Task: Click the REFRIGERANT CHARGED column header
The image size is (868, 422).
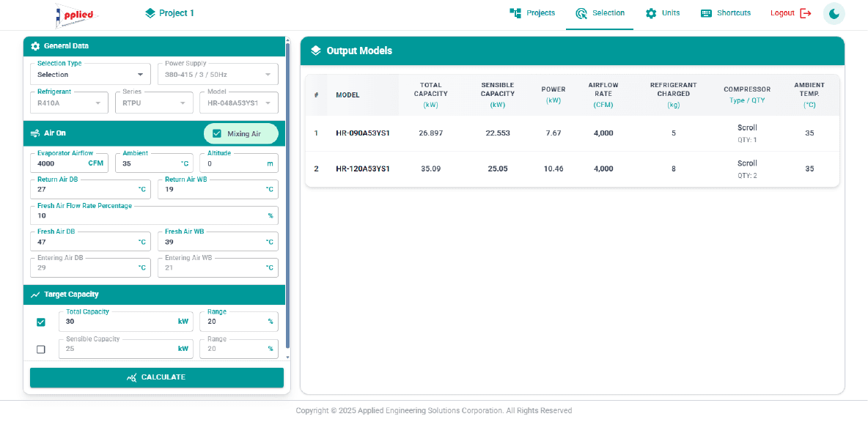Action: 673,95
